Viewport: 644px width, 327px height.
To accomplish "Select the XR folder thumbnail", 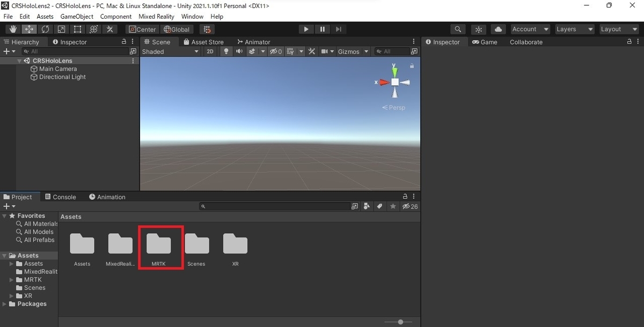I will tap(235, 244).
